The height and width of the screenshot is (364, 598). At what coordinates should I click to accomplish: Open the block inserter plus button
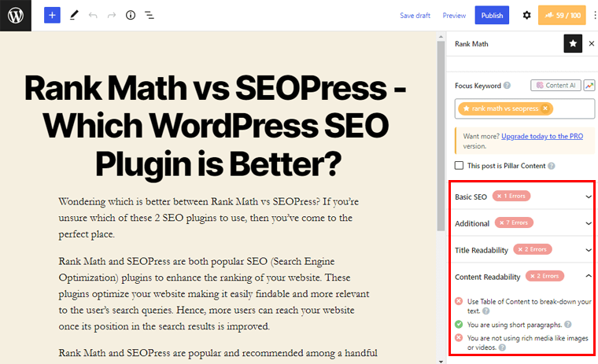click(x=52, y=15)
